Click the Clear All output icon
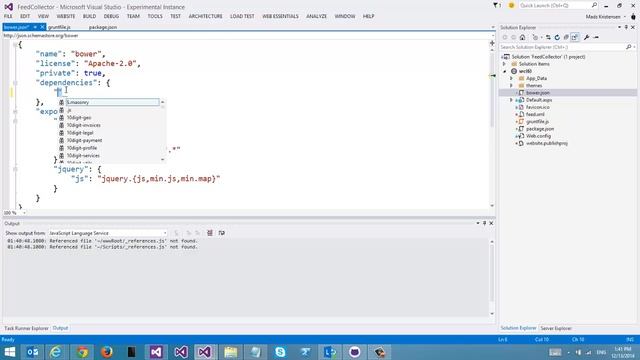 [210, 233]
